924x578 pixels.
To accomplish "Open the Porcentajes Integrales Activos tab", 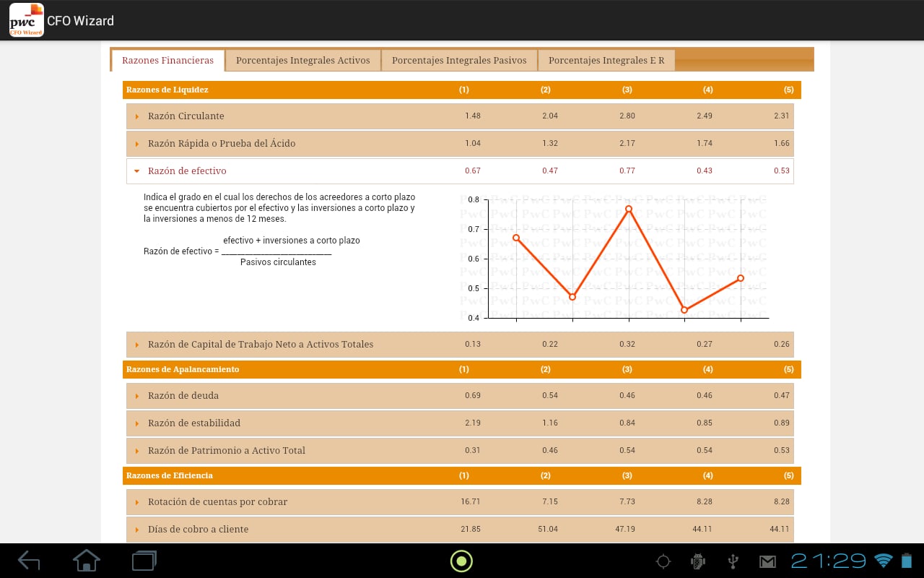I will [x=302, y=60].
